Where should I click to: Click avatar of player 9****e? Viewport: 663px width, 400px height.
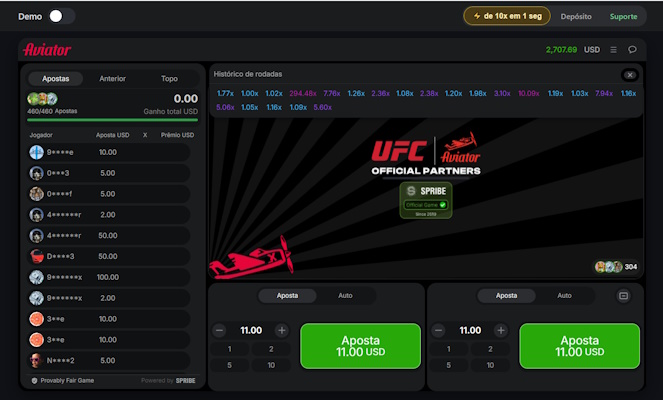pos(36,152)
